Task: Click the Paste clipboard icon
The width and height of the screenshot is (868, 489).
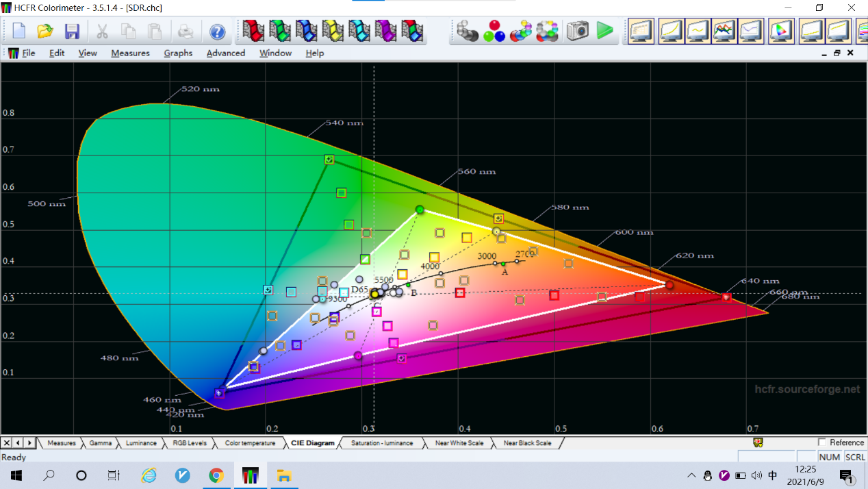Action: [155, 31]
